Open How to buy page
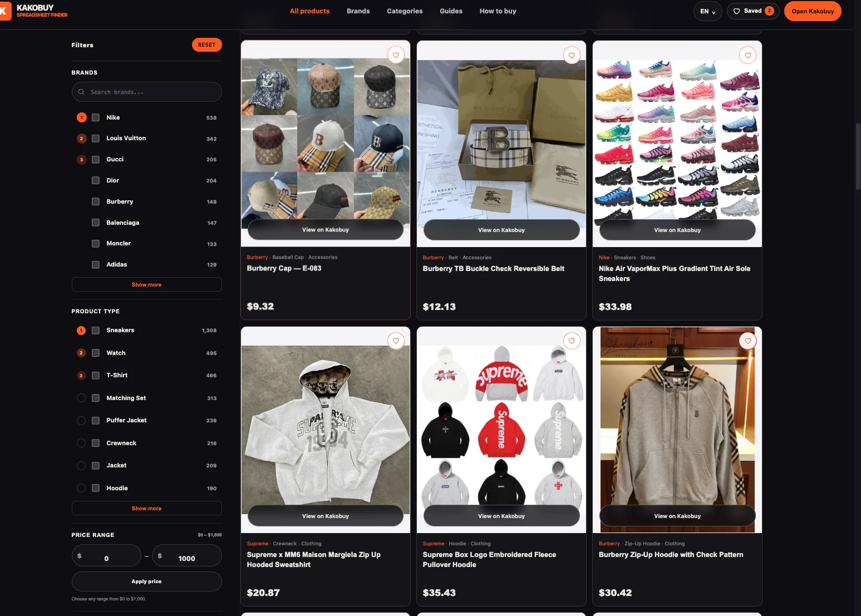The image size is (861, 616). tap(498, 11)
